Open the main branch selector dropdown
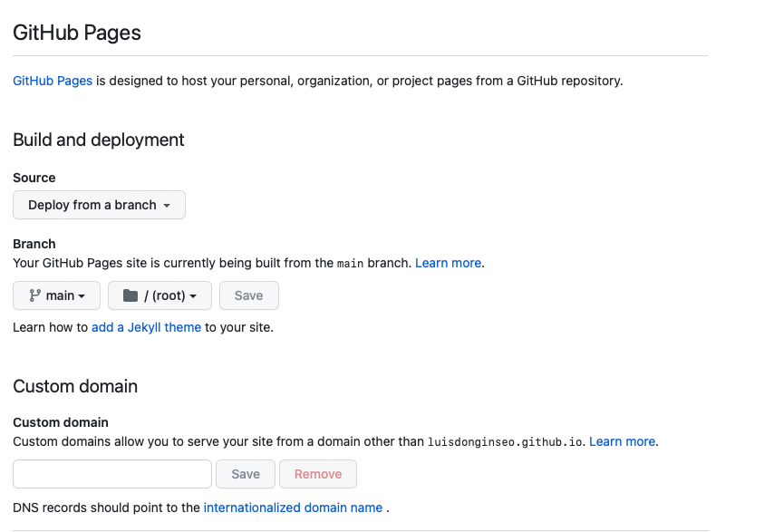764x532 pixels. [x=56, y=295]
